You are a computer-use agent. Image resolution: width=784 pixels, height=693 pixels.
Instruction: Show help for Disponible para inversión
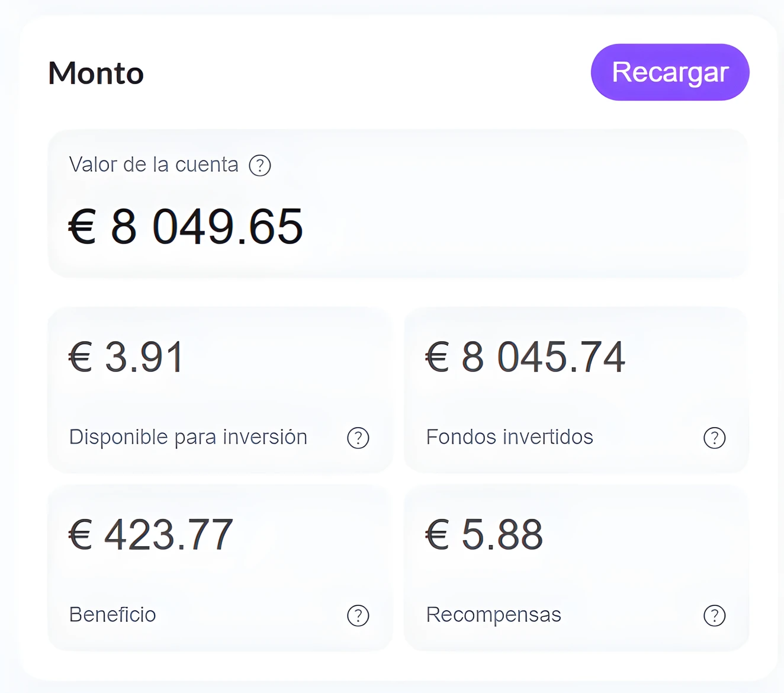[358, 438]
